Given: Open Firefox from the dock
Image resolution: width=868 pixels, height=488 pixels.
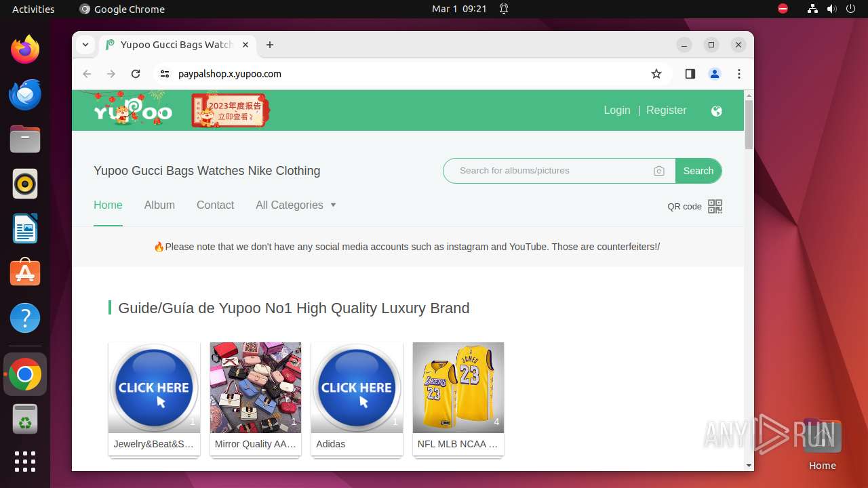Looking at the screenshot, I should [x=25, y=49].
